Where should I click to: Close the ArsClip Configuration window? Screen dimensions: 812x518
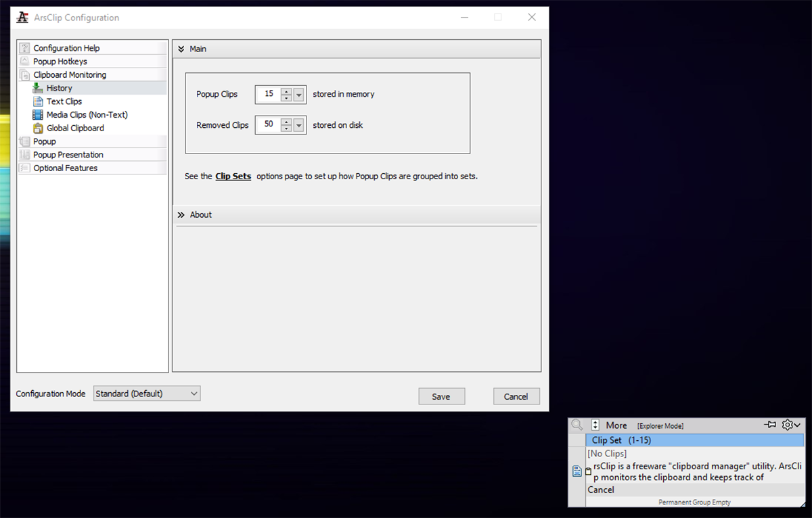532,18
